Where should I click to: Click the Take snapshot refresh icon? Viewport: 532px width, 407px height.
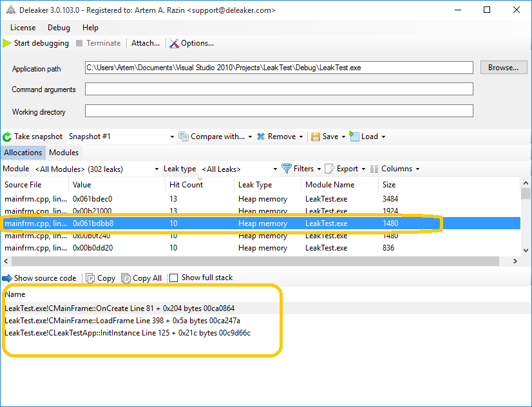click(7, 137)
